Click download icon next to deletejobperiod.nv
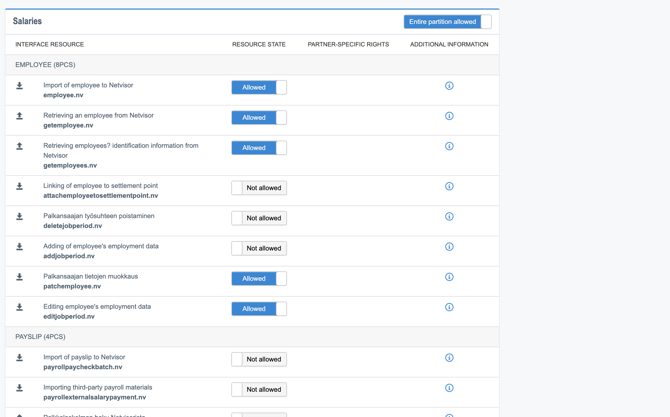 [19, 217]
